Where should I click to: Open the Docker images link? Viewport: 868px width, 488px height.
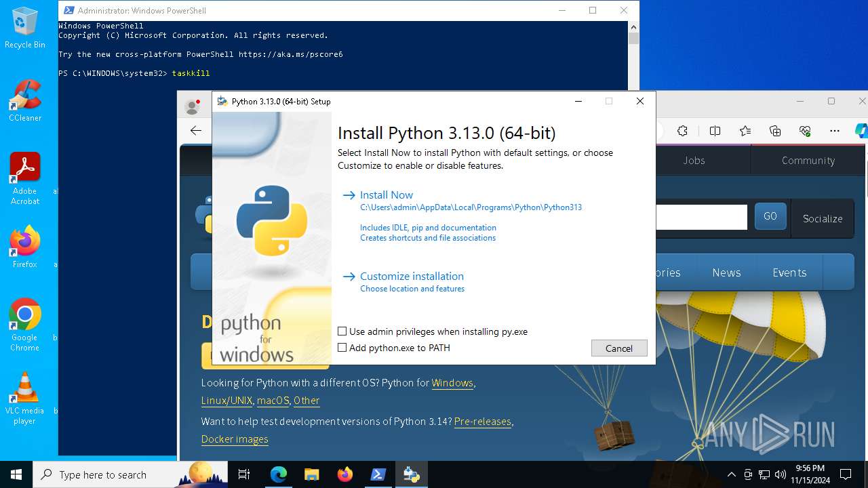pyautogui.click(x=235, y=439)
